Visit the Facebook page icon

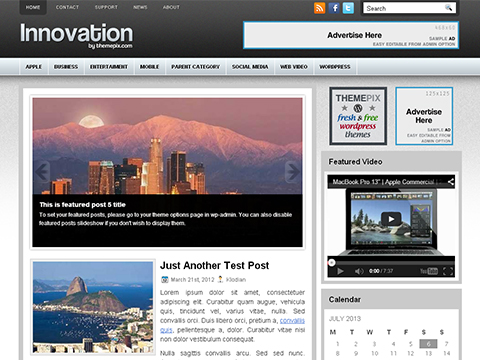point(334,8)
